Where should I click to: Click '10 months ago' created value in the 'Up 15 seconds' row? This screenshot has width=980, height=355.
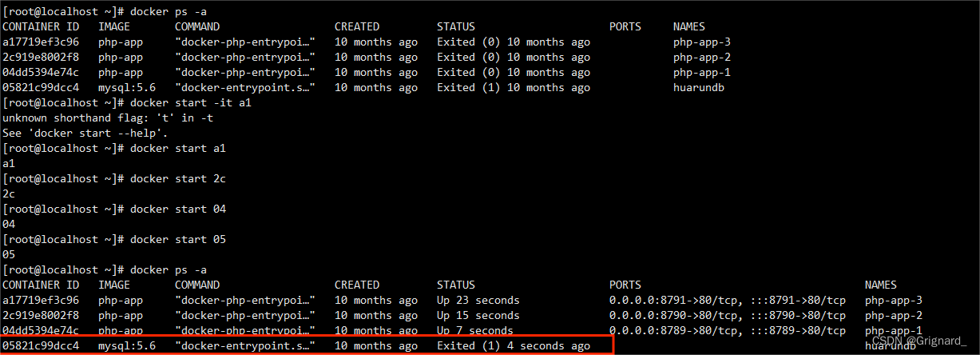pyautogui.click(x=376, y=315)
